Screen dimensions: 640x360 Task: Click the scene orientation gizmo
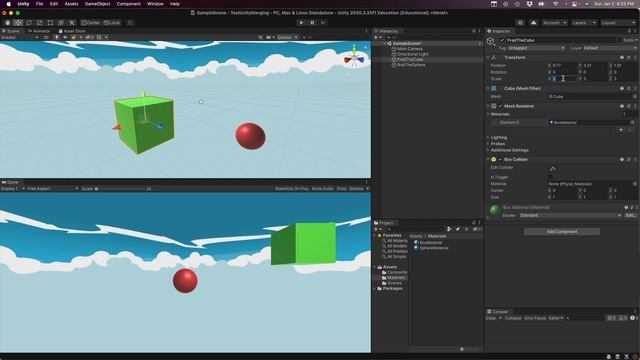pyautogui.click(x=354, y=58)
